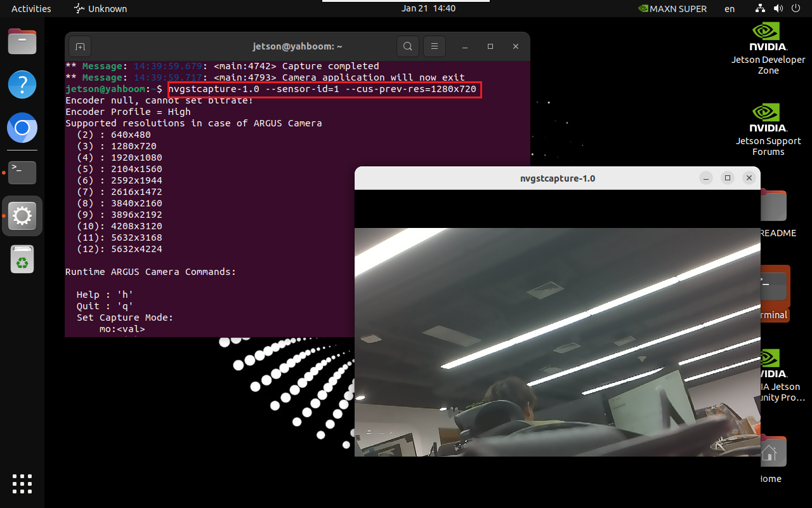Viewport: 812px width, 508px height.
Task: Click the "Help : 'h'" line in terminal
Action: point(105,295)
